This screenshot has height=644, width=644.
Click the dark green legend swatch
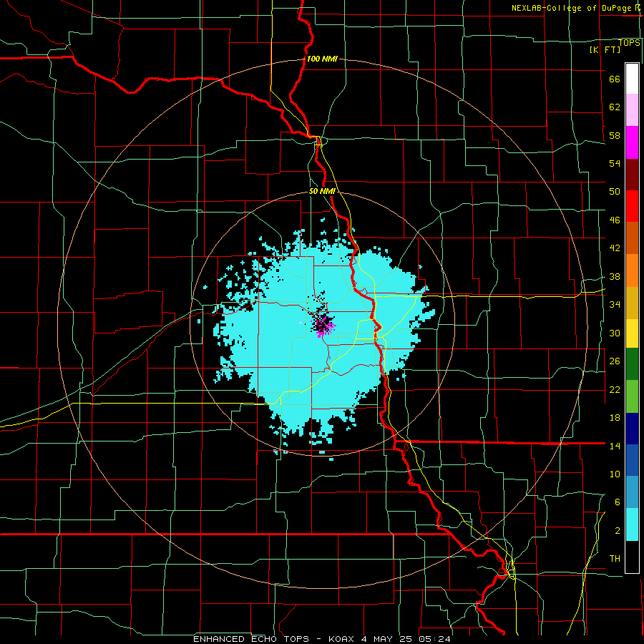tap(632, 364)
